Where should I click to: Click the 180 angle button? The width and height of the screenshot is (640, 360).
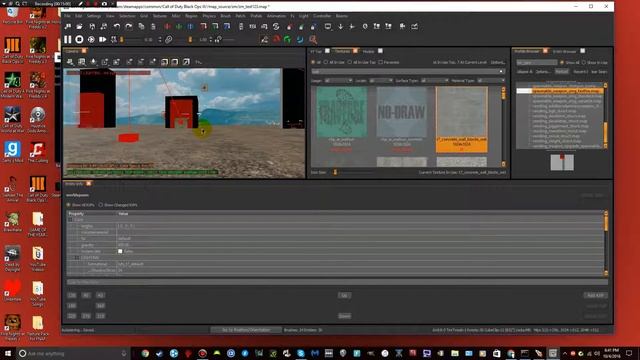72,305
